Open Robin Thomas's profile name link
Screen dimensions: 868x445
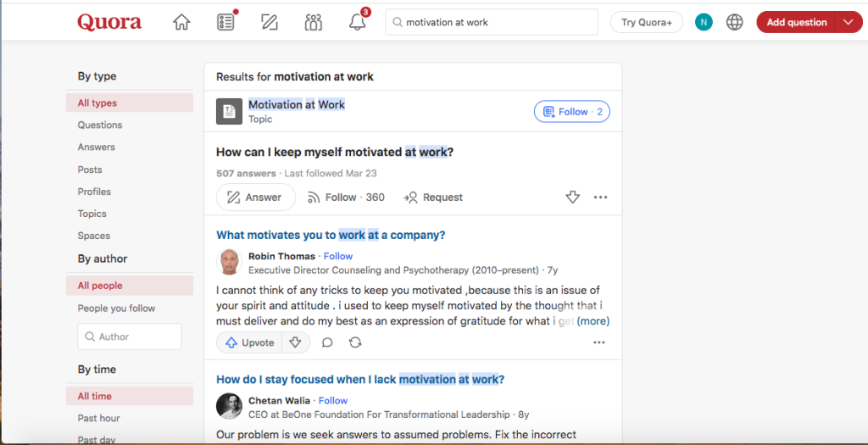[281, 256]
